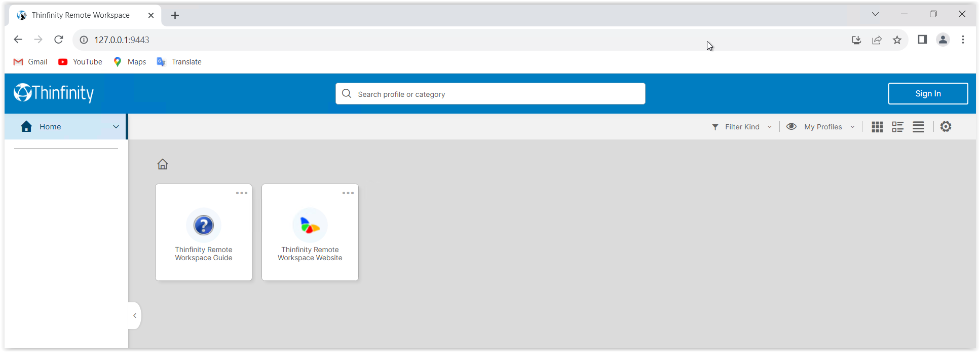
Task: Click the Sign In button
Action: 928,93
